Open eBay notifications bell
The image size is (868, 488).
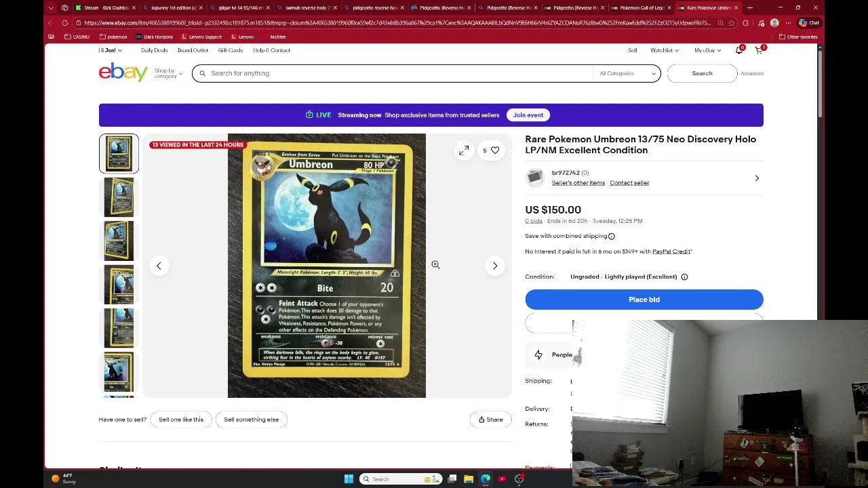(x=739, y=50)
